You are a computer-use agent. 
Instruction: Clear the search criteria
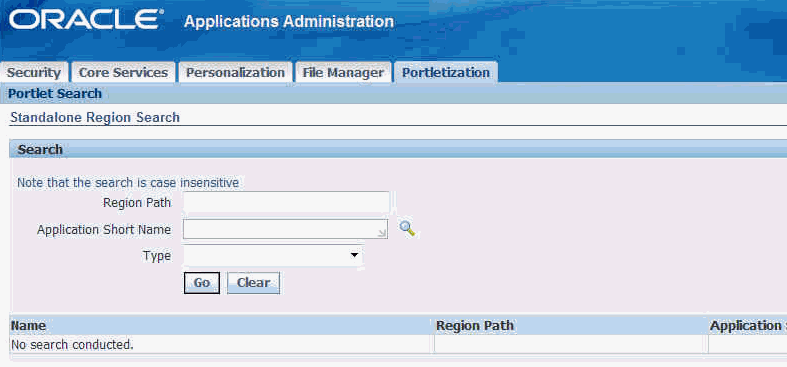[x=253, y=283]
